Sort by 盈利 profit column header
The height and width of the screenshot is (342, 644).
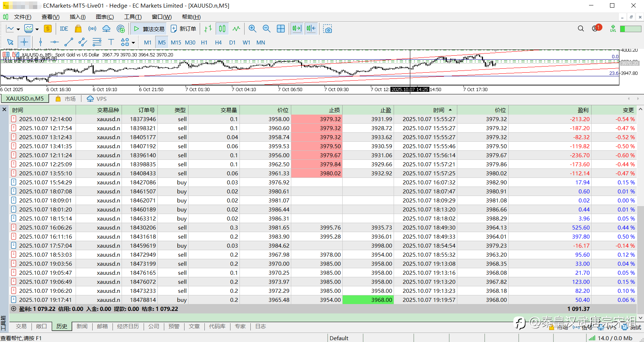(583, 110)
